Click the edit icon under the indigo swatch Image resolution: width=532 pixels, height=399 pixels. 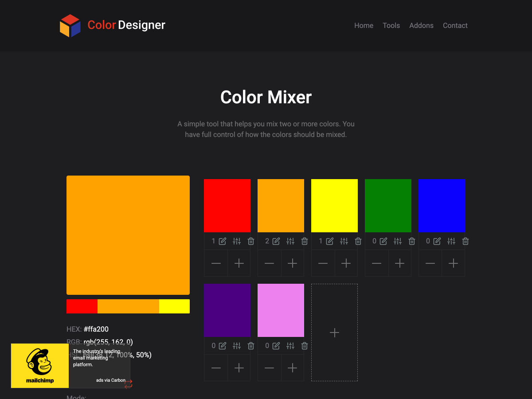223,346
